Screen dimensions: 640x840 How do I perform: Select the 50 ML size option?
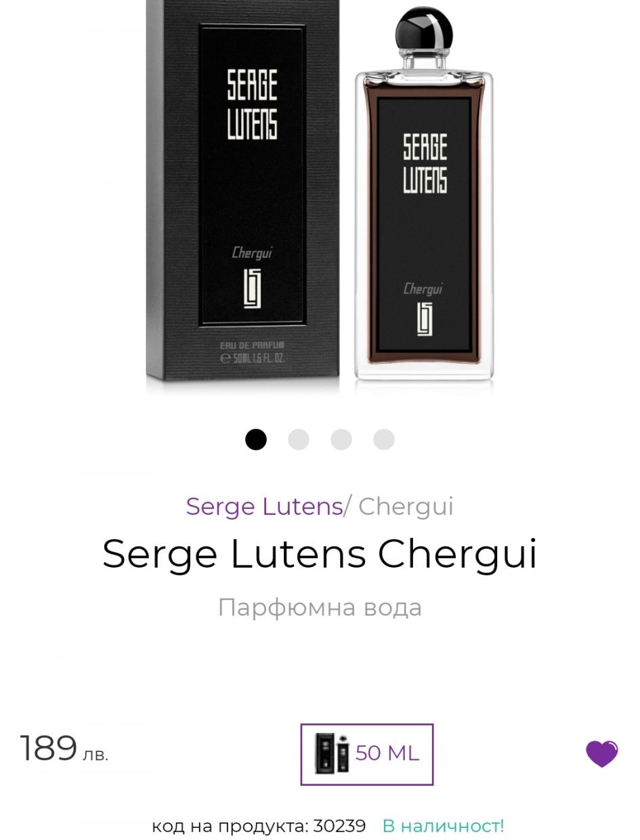(367, 754)
